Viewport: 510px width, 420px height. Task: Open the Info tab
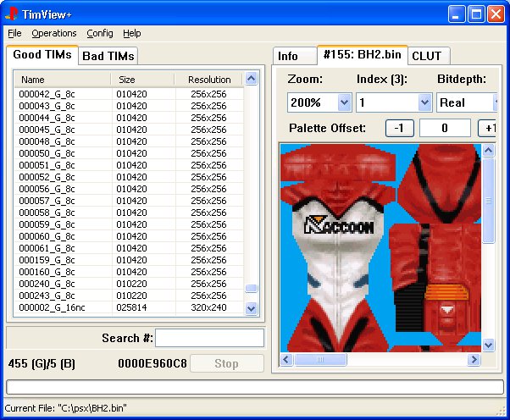(x=288, y=56)
